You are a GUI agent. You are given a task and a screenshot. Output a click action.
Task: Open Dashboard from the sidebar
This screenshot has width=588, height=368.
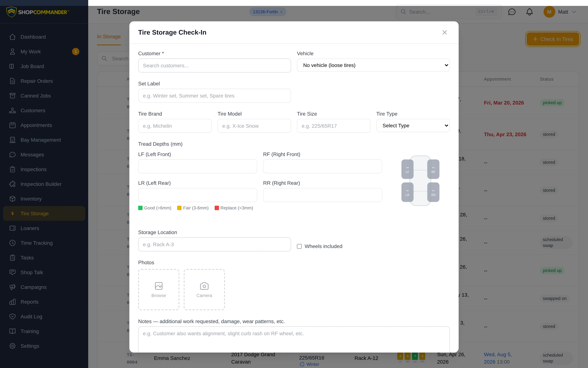point(44,37)
